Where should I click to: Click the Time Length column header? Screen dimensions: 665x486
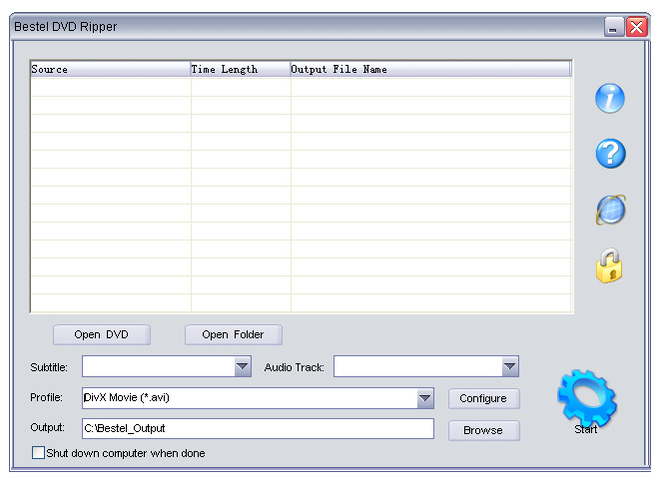coord(240,69)
